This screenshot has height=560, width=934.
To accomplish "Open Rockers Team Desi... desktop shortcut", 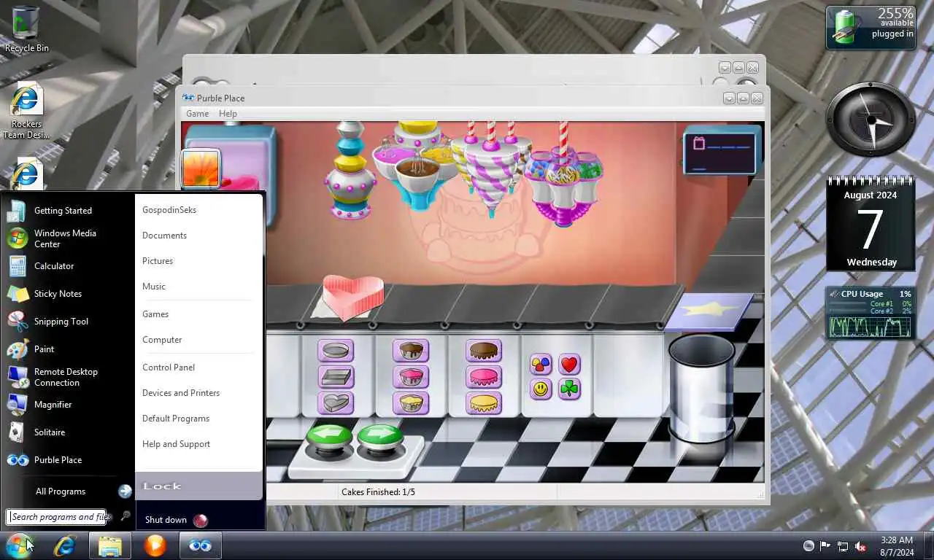I will click(x=26, y=111).
